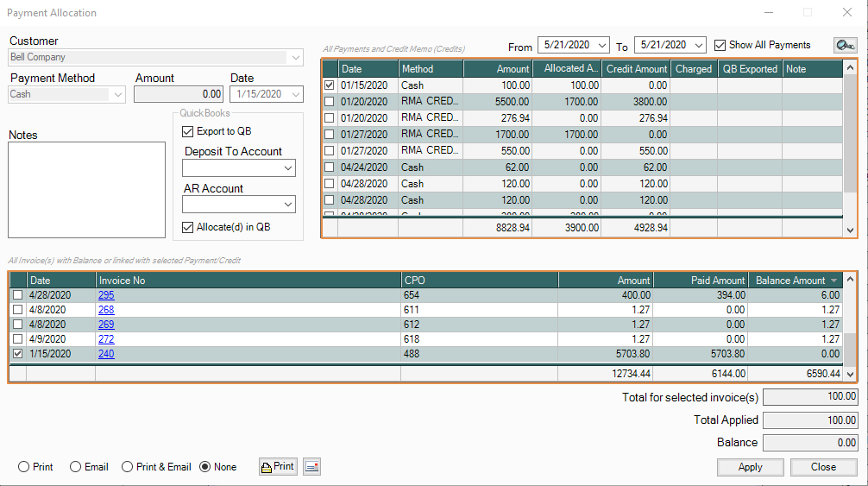Open the Deposit To Account dropdown
Image resolution: width=868 pixels, height=486 pixels.
(287, 167)
